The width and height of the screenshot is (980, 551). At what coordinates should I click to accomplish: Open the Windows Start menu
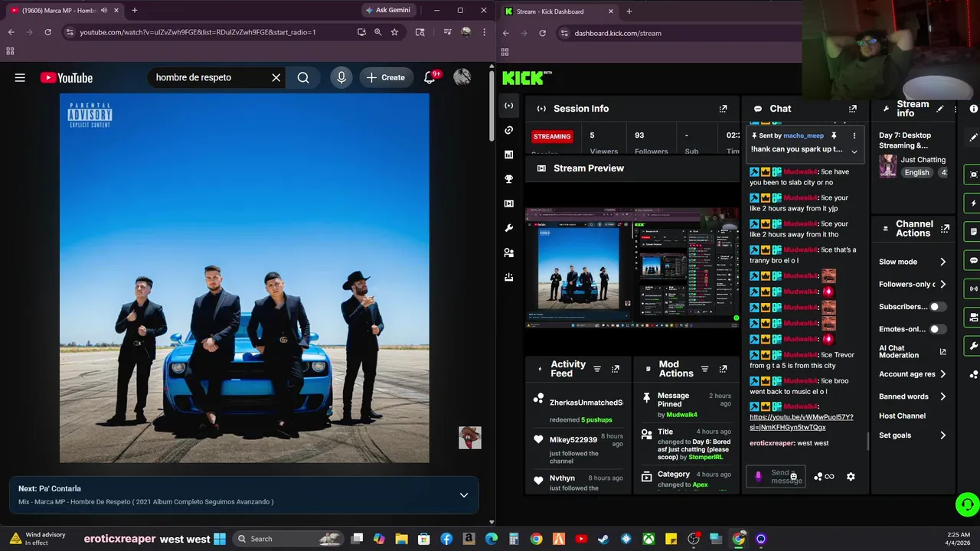point(220,539)
